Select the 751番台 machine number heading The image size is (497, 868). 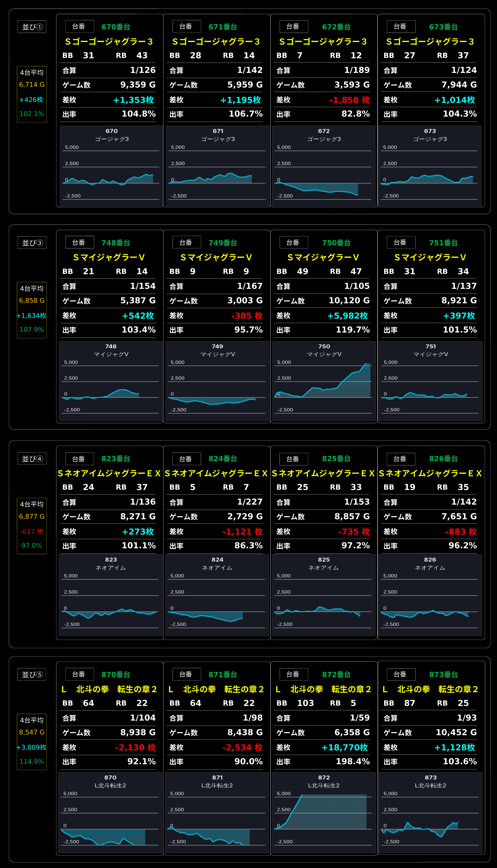[443, 243]
